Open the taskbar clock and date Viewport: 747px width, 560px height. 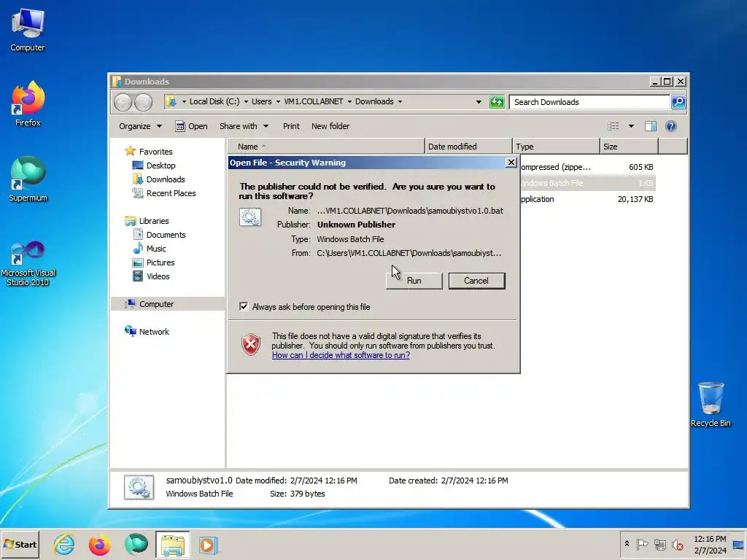point(710,544)
